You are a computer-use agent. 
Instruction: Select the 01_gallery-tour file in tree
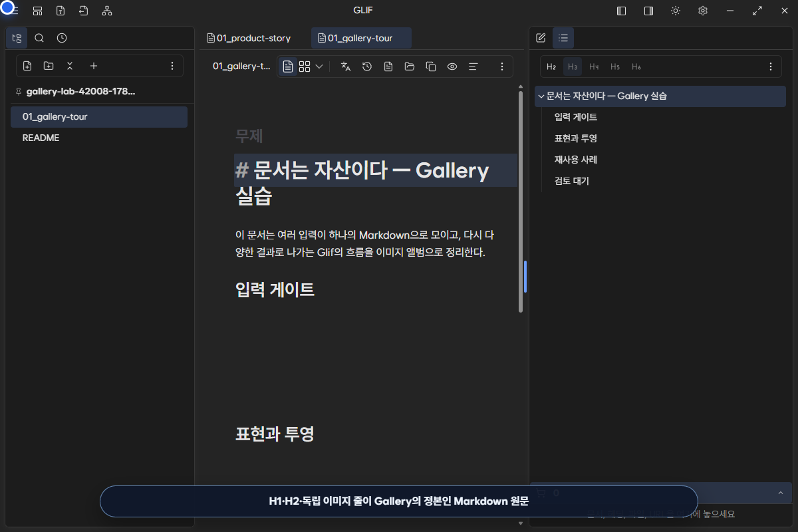pos(99,116)
